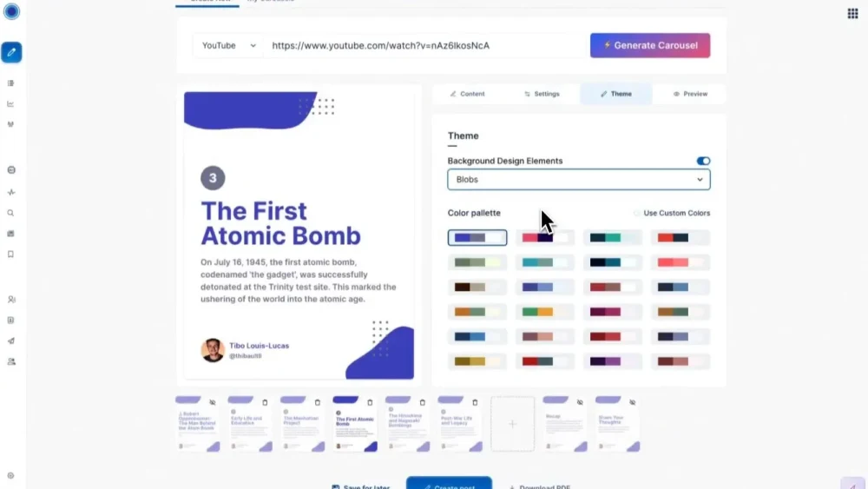Viewport: 868px width, 489px height.
Task: Open the magnifier search icon in sidebar
Action: 10,213
